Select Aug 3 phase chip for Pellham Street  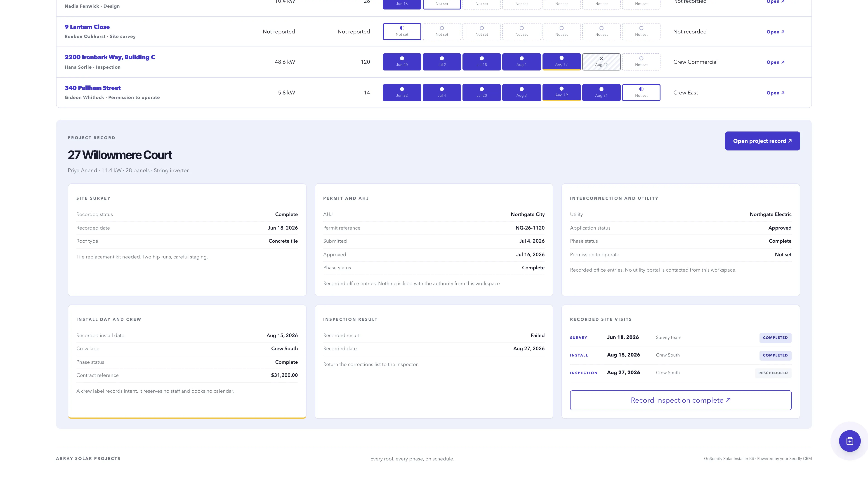click(x=521, y=93)
